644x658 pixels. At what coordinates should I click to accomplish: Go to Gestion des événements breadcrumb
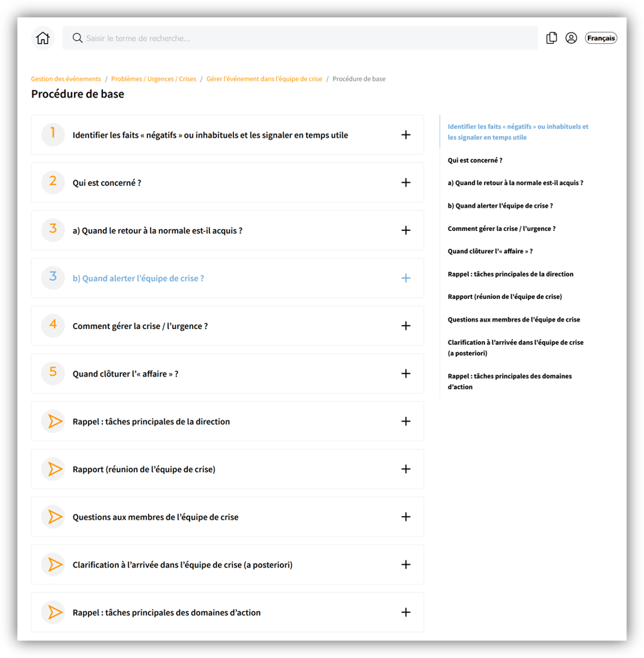pos(66,79)
